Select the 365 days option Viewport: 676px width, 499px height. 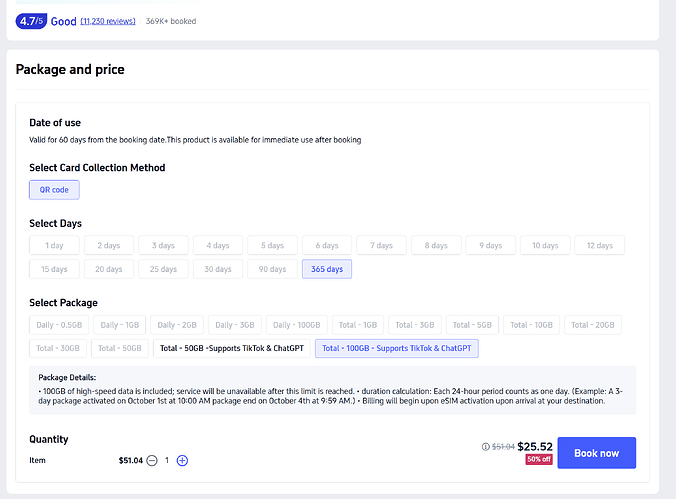pyautogui.click(x=327, y=269)
